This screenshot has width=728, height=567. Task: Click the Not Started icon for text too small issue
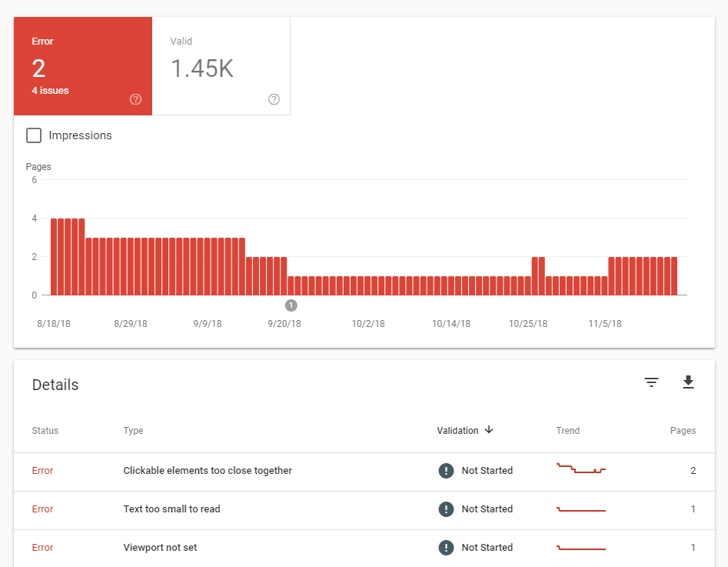[446, 509]
